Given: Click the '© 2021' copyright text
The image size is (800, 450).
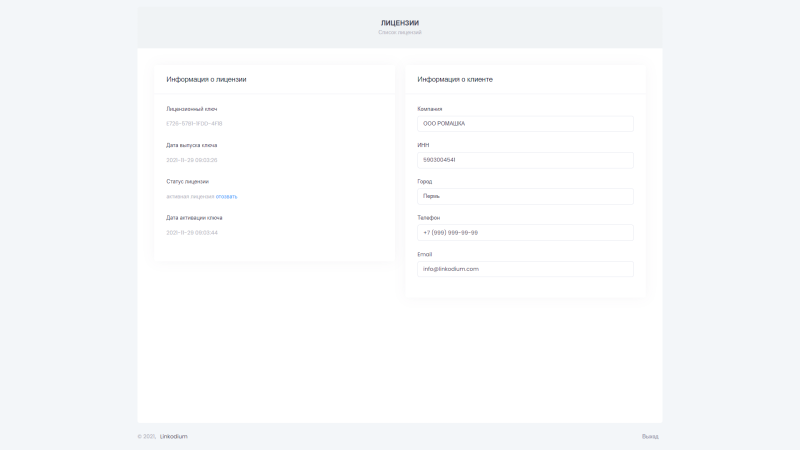Looking at the screenshot, I should pyautogui.click(x=146, y=436).
